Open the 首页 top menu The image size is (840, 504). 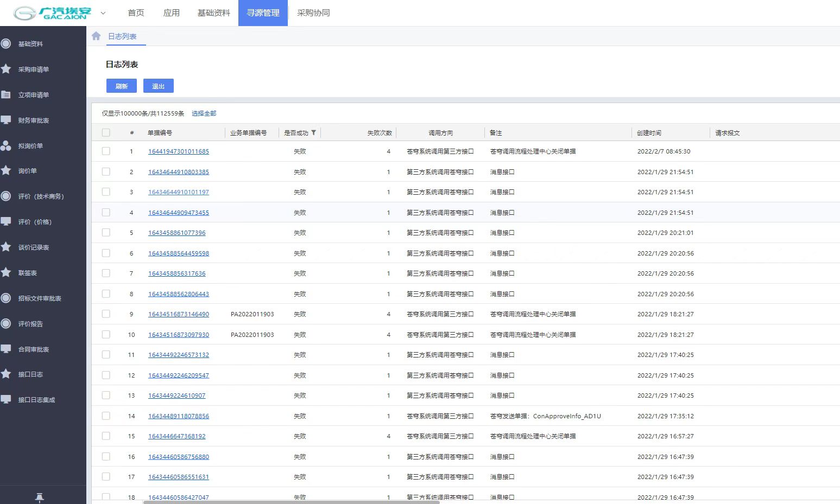(x=136, y=13)
